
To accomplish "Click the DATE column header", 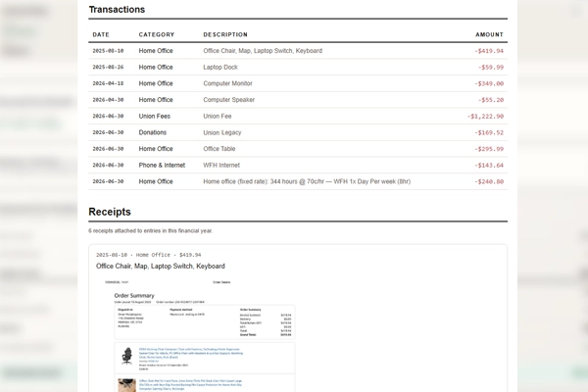I will [101, 34].
